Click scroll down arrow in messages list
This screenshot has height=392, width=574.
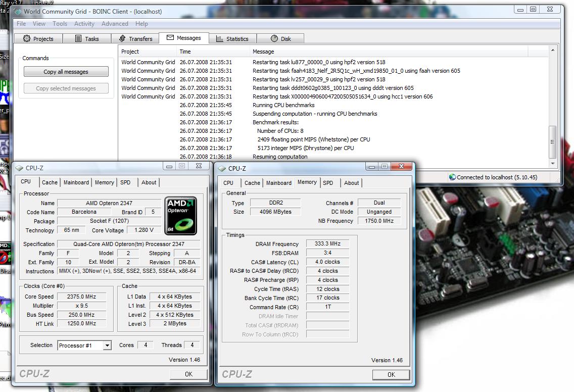click(553, 164)
